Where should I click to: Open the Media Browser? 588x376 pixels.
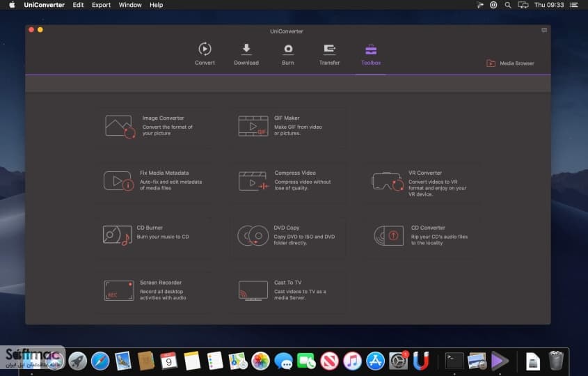coord(510,63)
